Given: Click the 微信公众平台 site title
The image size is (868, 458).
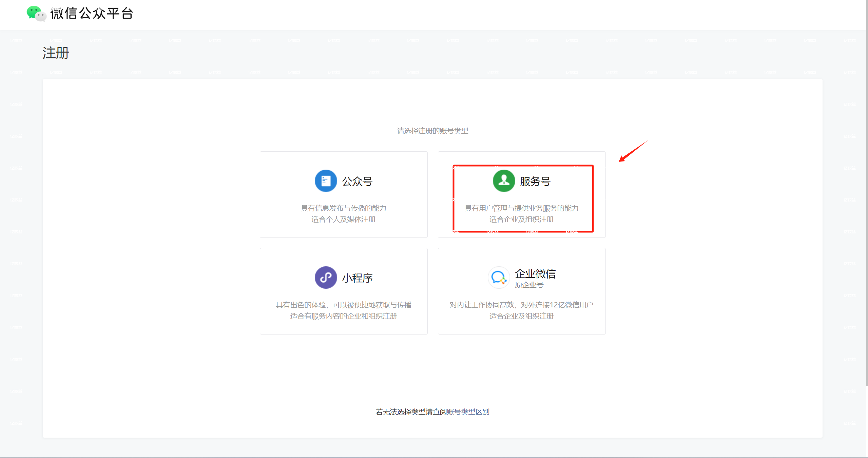Looking at the screenshot, I should point(91,14).
